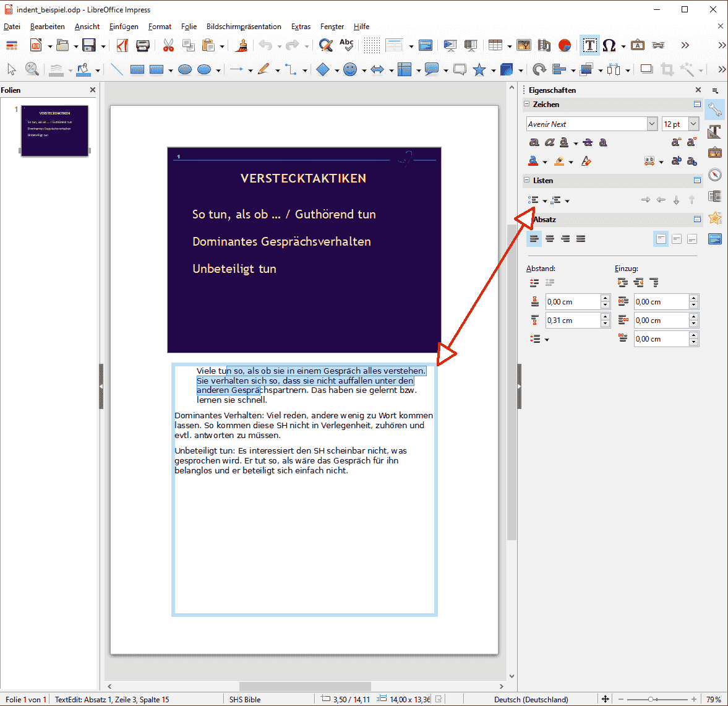Insert Fontwork text icon
Image resolution: width=728 pixels, height=706 pixels.
638,45
